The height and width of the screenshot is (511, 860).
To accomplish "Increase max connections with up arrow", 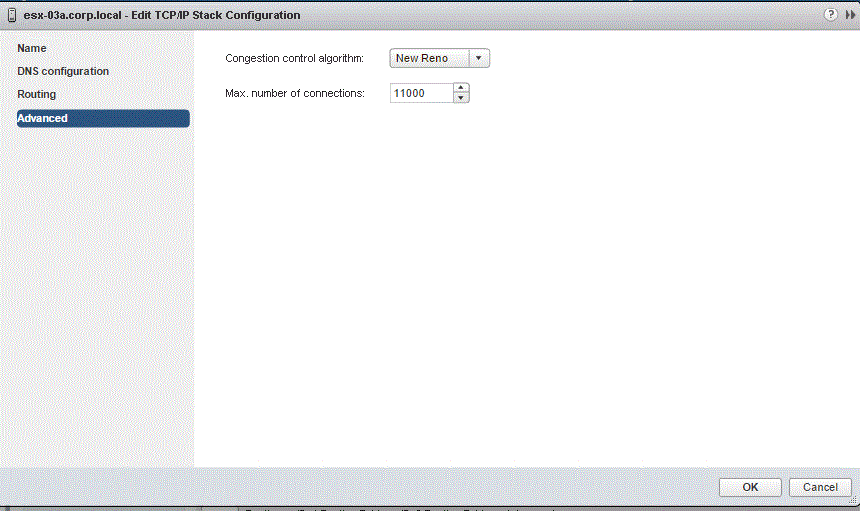I will tap(460, 88).
